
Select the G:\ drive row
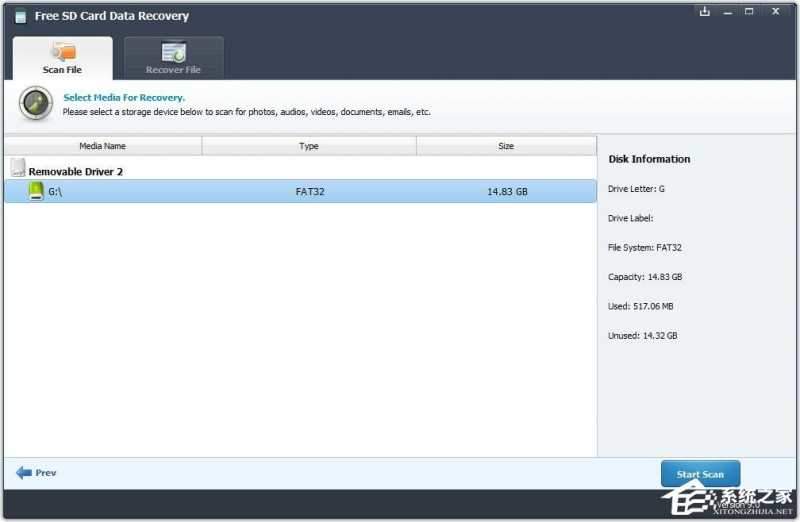301,191
